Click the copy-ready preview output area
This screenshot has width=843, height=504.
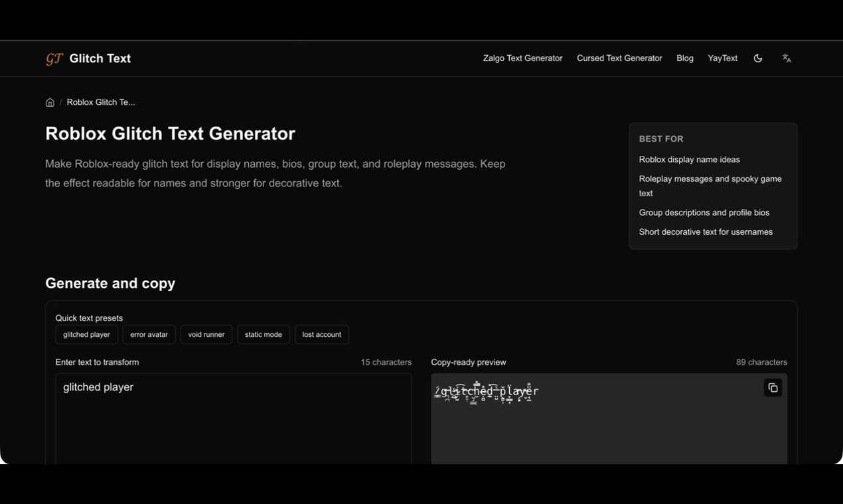click(x=609, y=418)
